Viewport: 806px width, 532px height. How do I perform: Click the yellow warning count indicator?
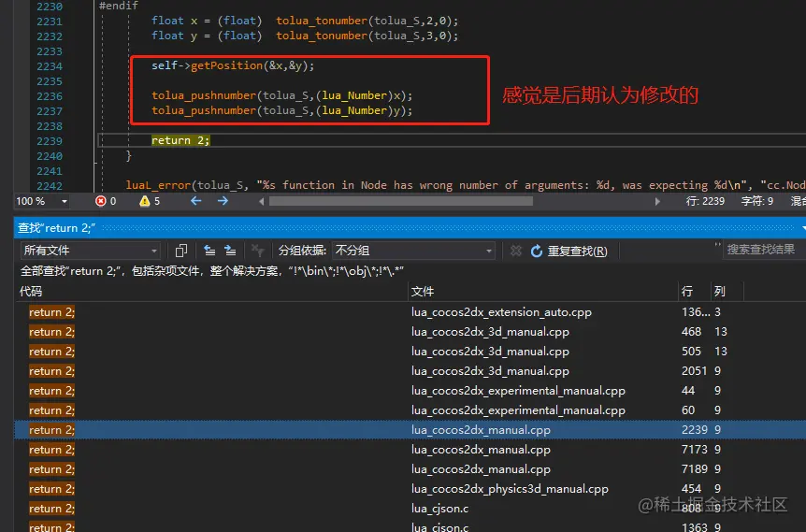click(151, 201)
